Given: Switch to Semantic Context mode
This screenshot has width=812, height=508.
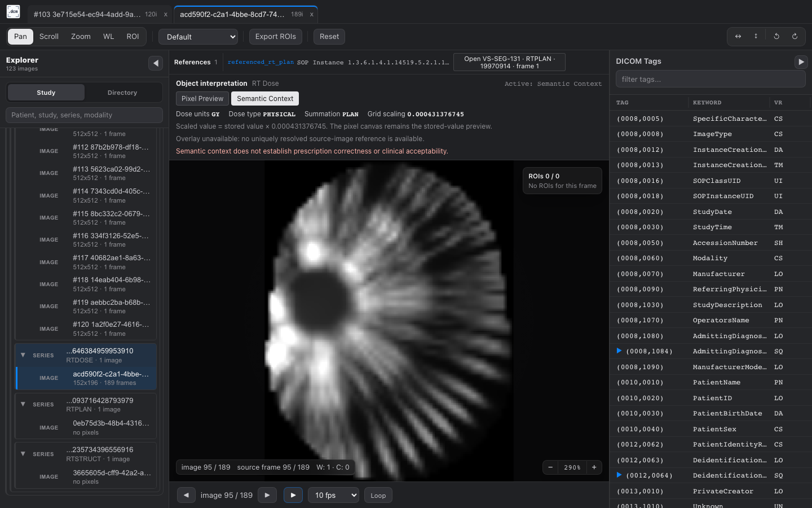Looking at the screenshot, I should coord(265,99).
